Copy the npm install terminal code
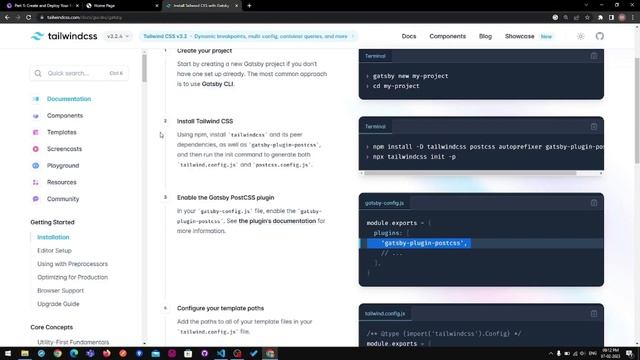The image size is (640, 360). (594, 127)
